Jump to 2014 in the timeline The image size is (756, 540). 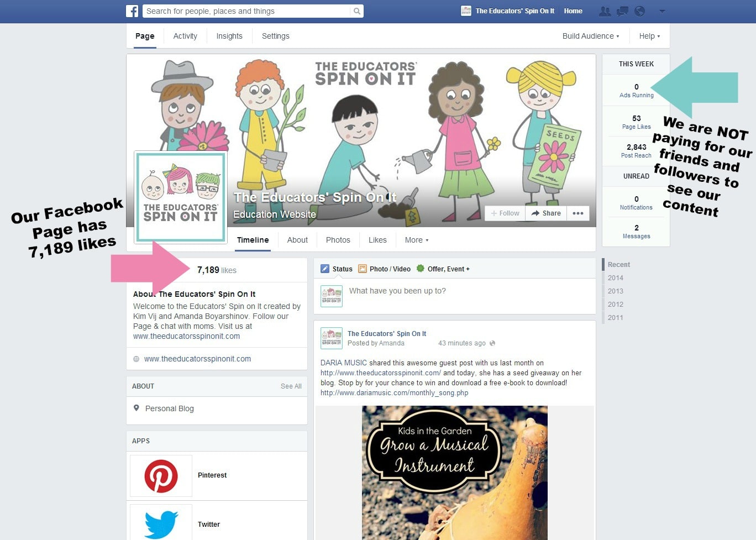[616, 278]
